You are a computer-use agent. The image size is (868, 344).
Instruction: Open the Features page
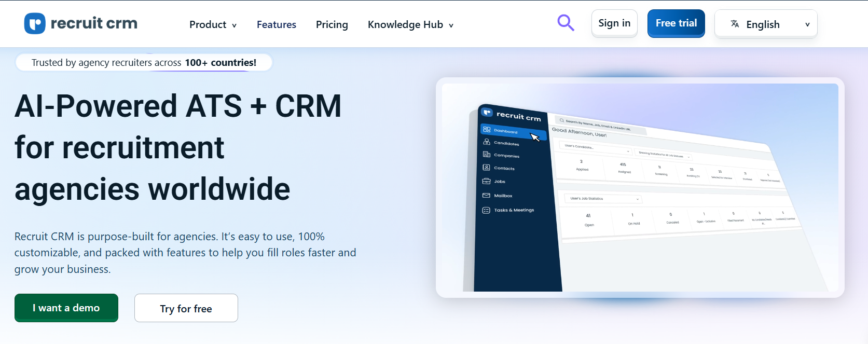[x=277, y=24]
